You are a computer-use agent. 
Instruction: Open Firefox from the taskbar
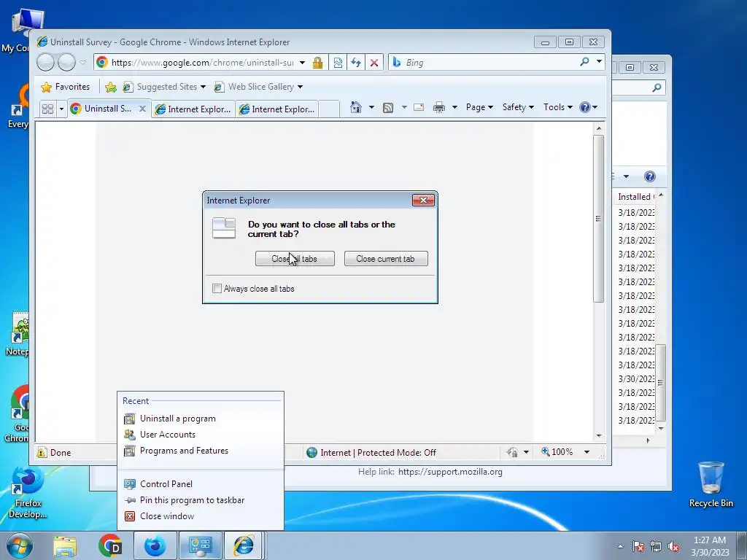click(155, 546)
